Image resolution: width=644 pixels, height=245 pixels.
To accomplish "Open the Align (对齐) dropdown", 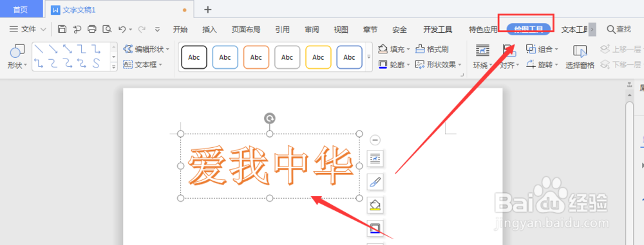I will click(509, 65).
